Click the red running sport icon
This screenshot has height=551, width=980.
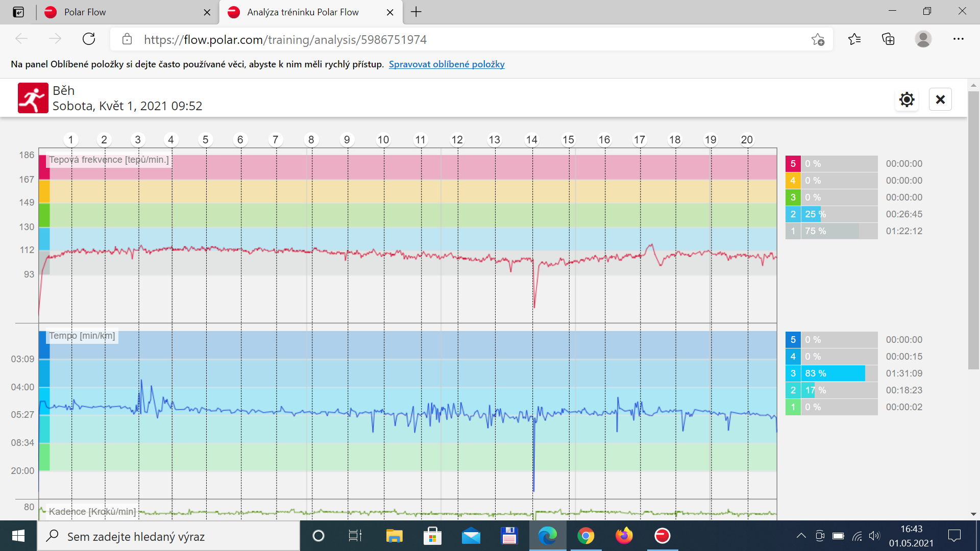coord(33,98)
